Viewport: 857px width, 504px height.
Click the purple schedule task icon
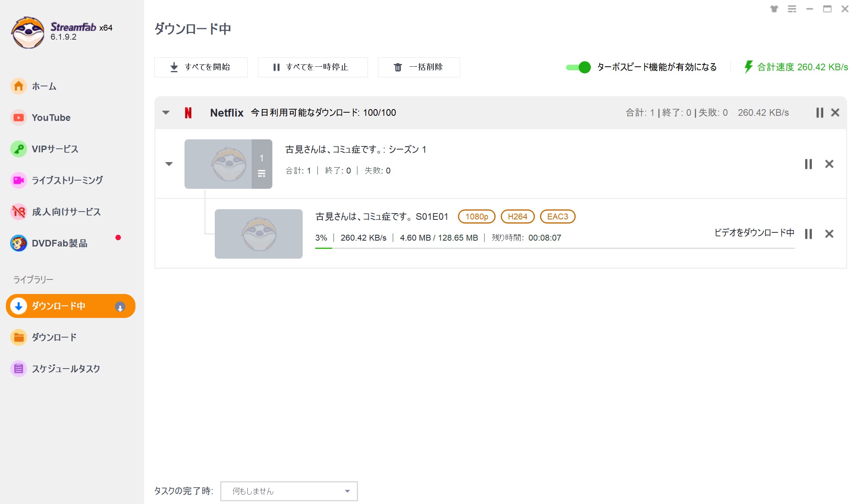18,369
